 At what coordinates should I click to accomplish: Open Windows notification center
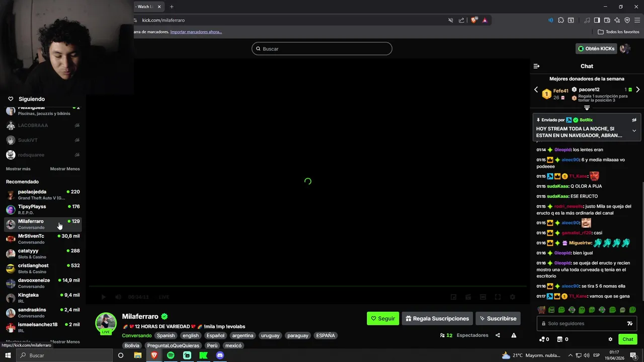pos(633,355)
